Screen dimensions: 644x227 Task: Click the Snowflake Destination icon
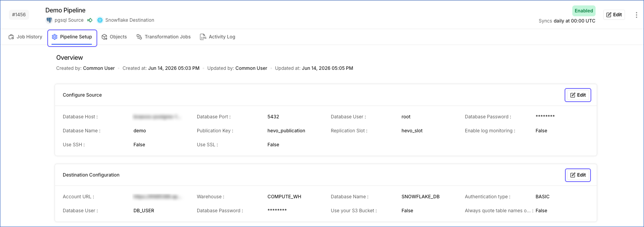click(x=100, y=20)
